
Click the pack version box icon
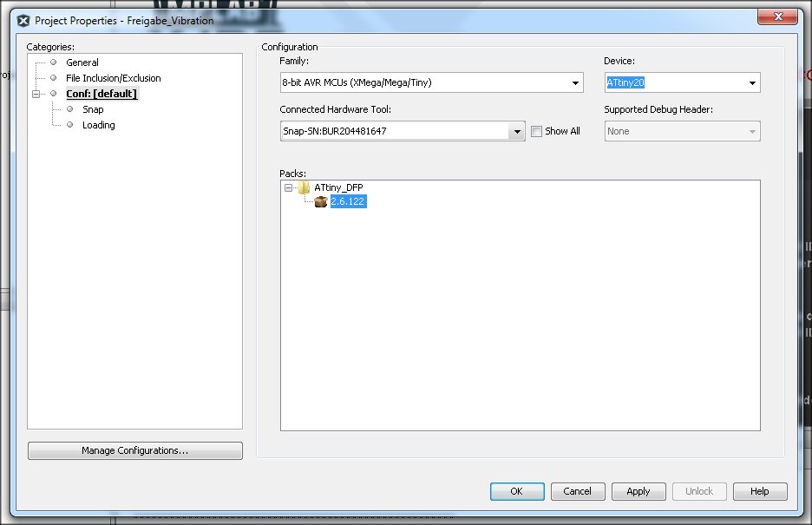click(x=321, y=201)
